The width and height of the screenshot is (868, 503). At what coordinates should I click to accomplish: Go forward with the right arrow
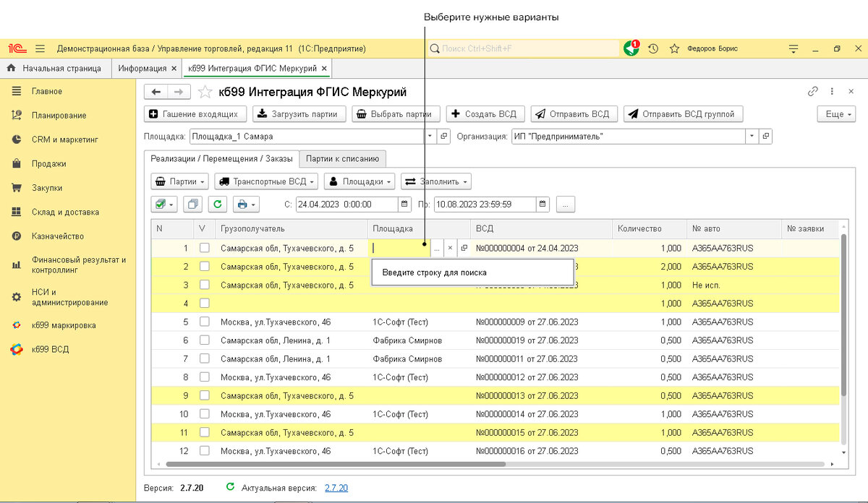pyautogui.click(x=179, y=92)
